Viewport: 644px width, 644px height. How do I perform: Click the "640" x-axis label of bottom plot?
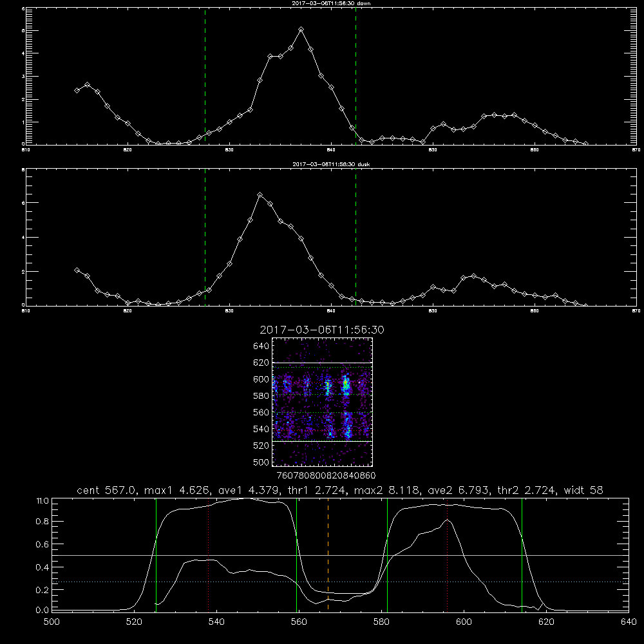click(629, 622)
